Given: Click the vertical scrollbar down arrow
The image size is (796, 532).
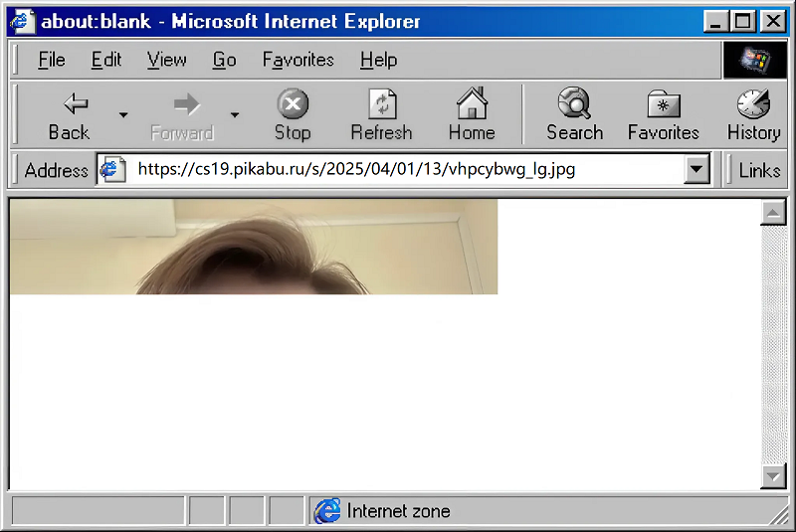Looking at the screenshot, I should pos(773,477).
